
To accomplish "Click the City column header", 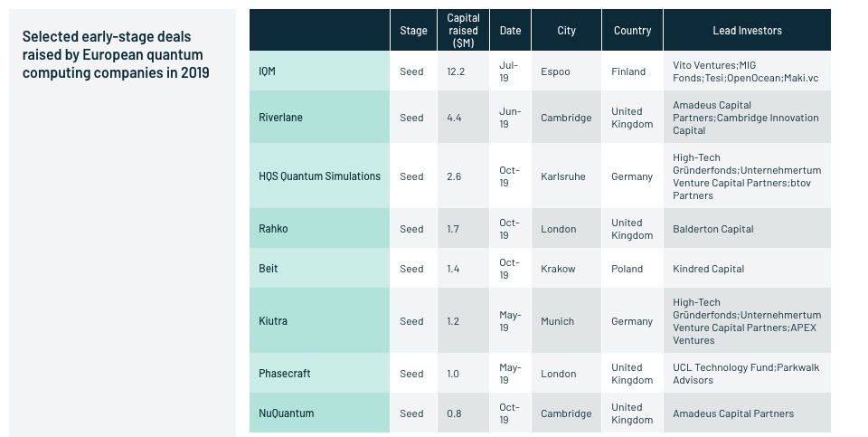I will click(x=566, y=31).
